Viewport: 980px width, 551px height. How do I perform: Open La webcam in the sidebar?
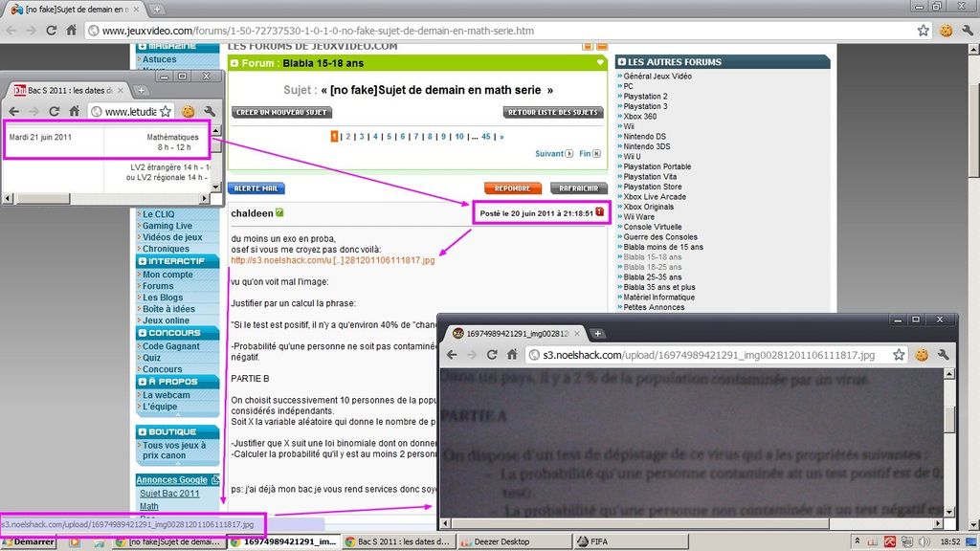click(x=166, y=395)
